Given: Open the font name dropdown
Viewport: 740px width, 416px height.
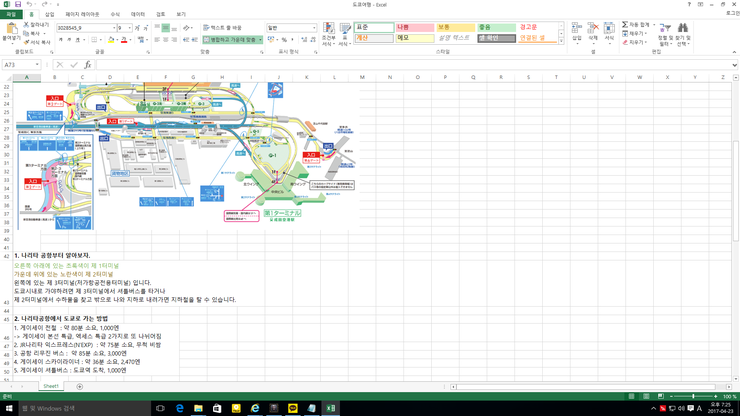Looking at the screenshot, I should point(114,28).
